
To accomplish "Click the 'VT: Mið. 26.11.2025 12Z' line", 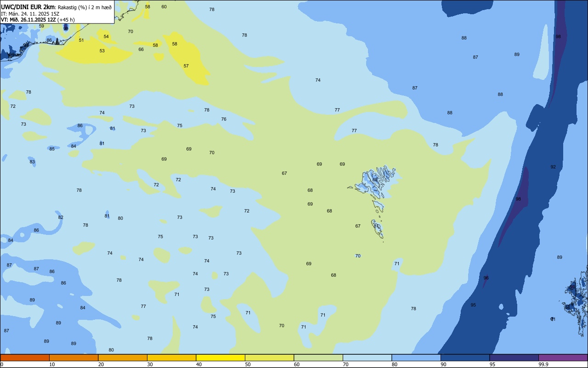I will coord(28,20).
